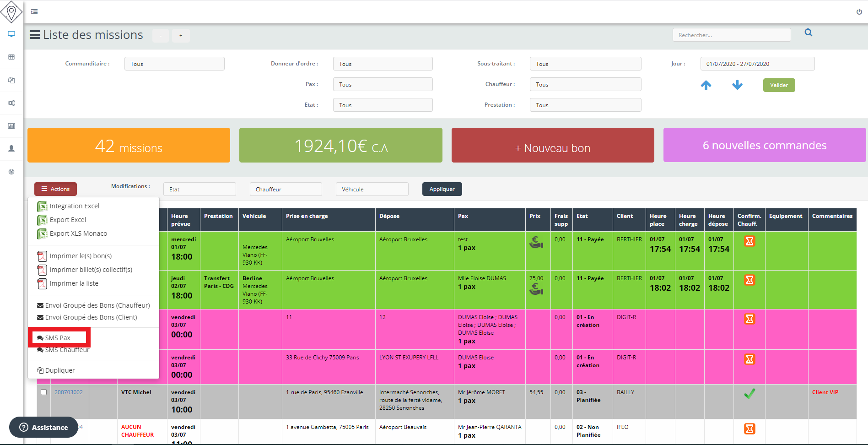Open the user profile sidebar icon
868x445 pixels.
[x=11, y=149]
